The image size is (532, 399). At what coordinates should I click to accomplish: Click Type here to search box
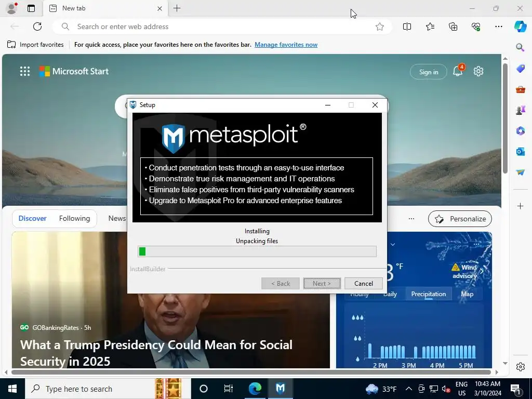coord(108,389)
